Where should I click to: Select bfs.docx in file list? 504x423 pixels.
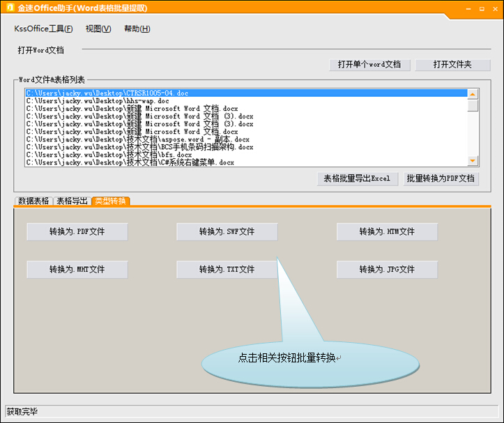pos(246,155)
